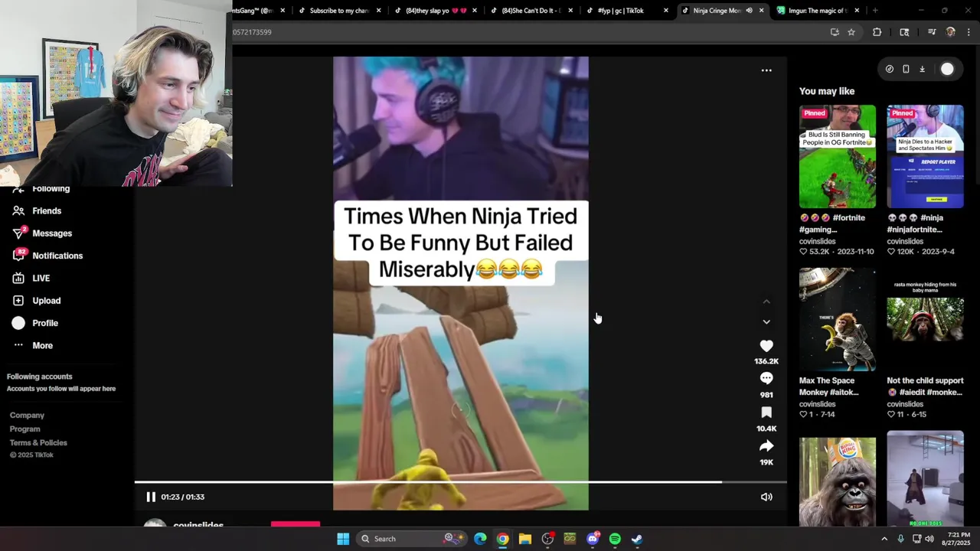Open Notifications in the sidebar
This screenshot has height=551, width=980.
[57, 256]
